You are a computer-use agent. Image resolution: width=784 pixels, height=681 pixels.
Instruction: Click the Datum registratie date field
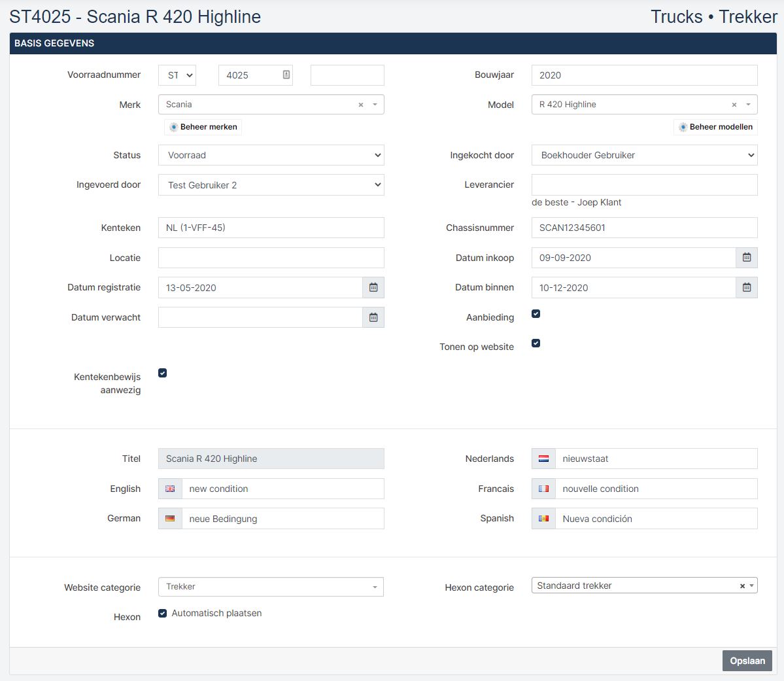point(260,288)
